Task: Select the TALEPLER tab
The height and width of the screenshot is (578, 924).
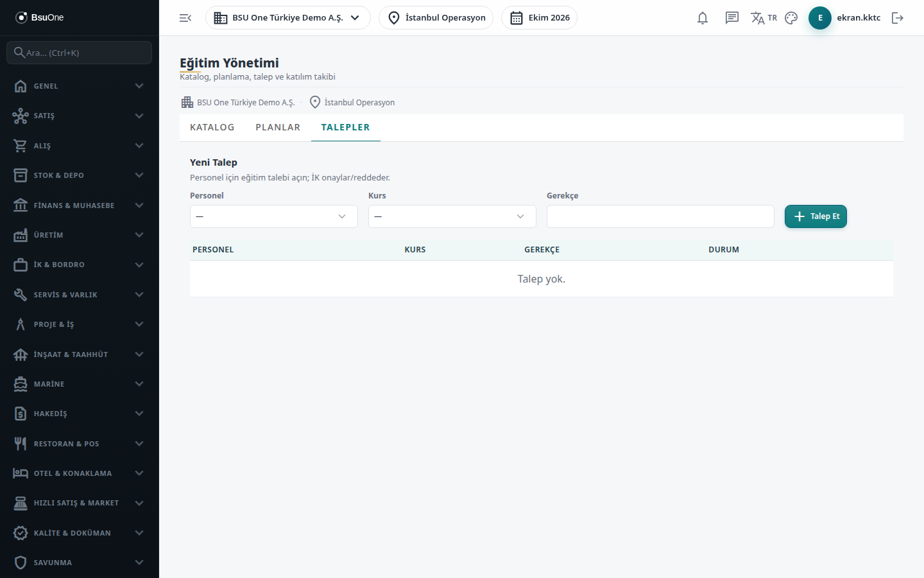Action: pyautogui.click(x=345, y=127)
